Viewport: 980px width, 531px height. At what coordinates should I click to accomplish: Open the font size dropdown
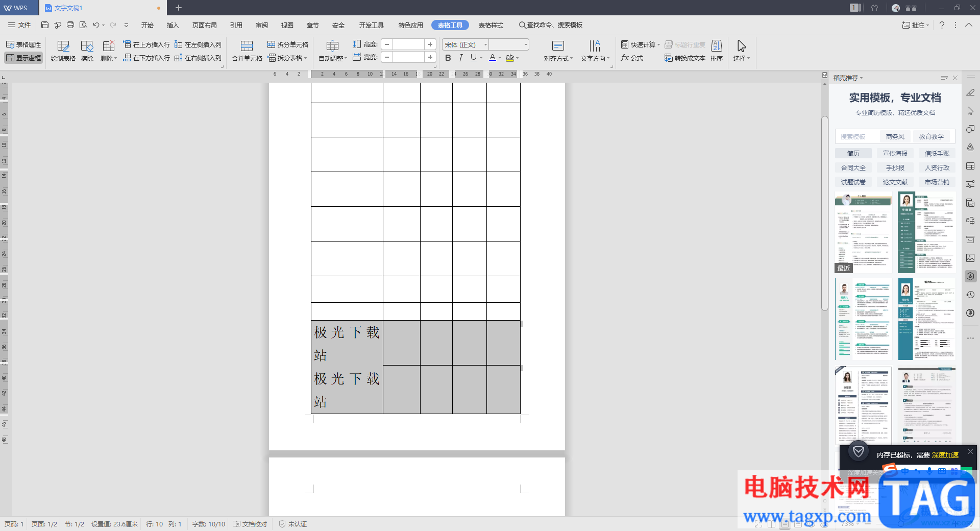pyautogui.click(x=526, y=45)
